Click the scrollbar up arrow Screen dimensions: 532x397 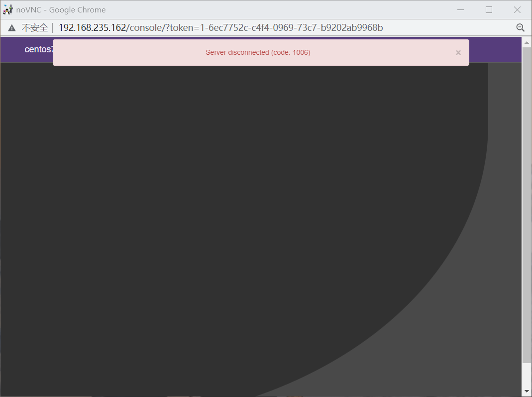coord(527,42)
